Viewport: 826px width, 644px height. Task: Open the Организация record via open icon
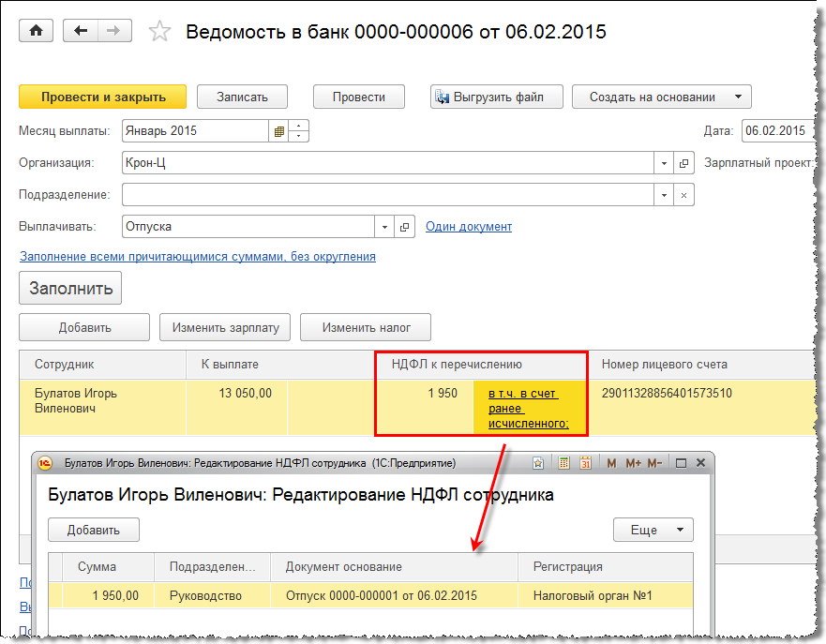pyautogui.click(x=683, y=163)
